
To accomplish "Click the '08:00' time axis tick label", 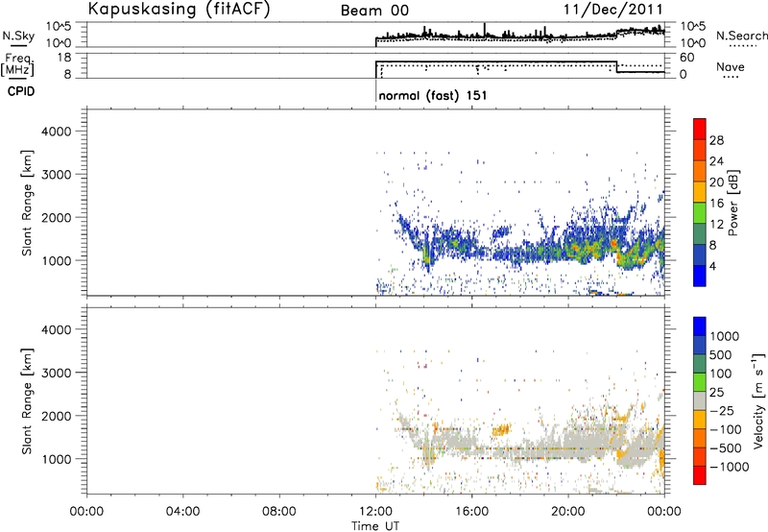I will pyautogui.click(x=279, y=512).
